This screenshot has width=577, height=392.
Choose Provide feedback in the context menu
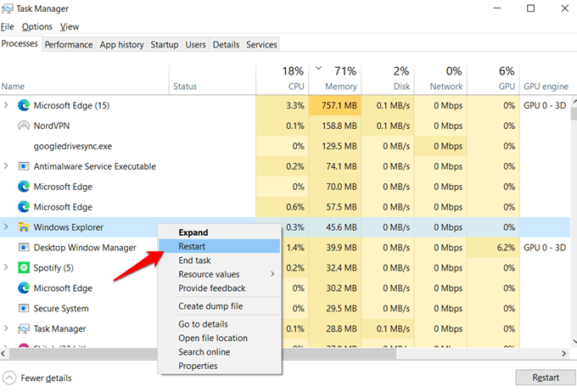tap(219, 288)
